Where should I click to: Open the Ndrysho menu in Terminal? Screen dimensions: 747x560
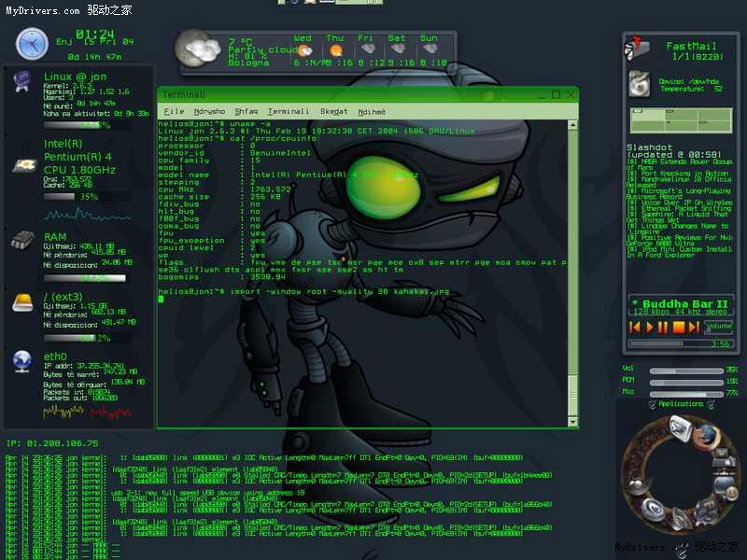pos(209,111)
